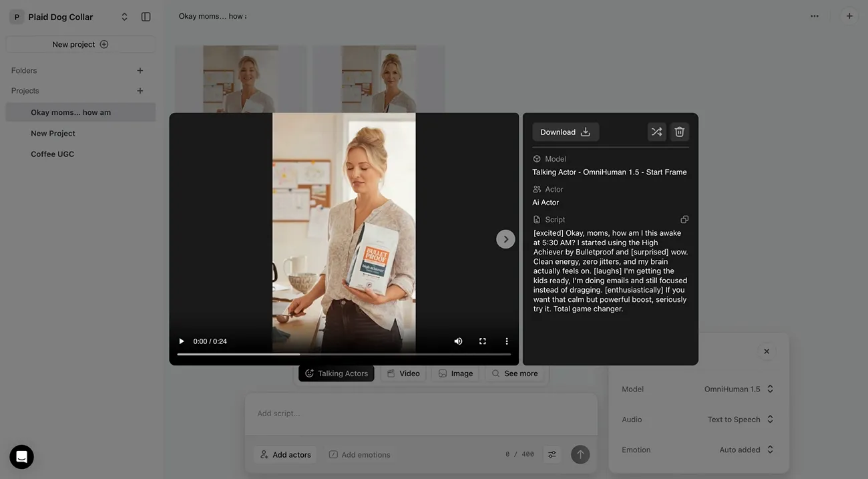This screenshot has width=868, height=479.
Task: Download the generated video
Action: 566,132
